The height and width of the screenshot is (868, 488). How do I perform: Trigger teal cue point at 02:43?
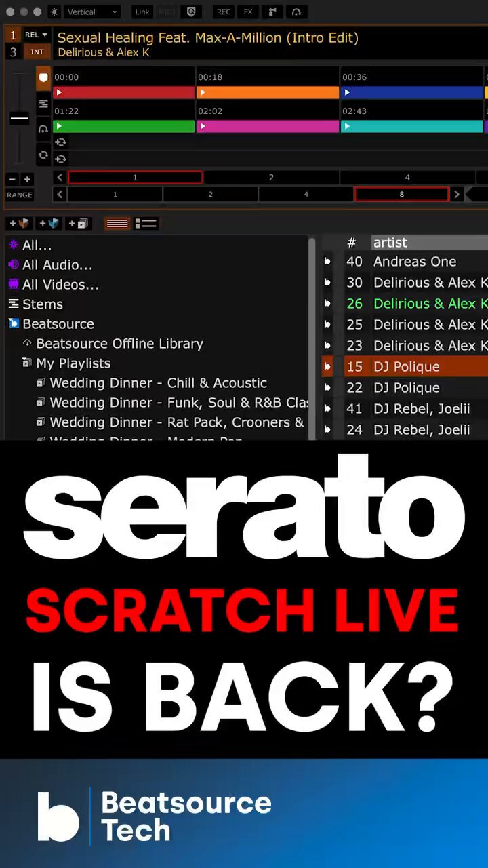point(411,126)
